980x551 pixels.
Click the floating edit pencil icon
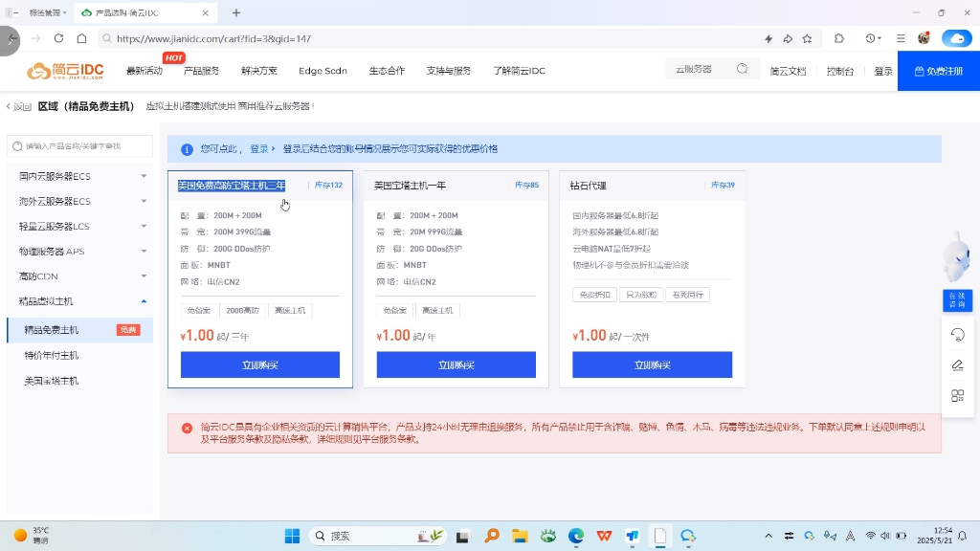[957, 364]
